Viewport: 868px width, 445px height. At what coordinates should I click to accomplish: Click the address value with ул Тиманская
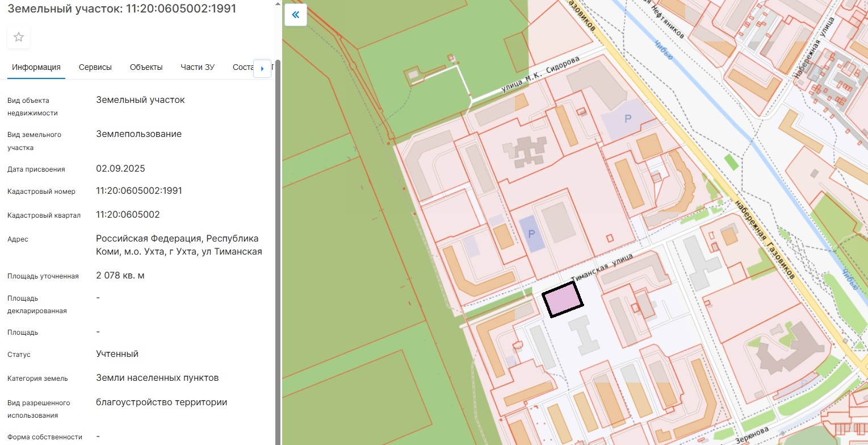point(179,244)
